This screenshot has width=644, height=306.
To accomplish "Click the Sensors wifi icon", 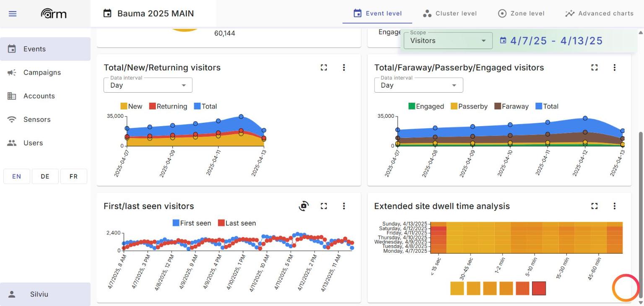I will point(12,119).
